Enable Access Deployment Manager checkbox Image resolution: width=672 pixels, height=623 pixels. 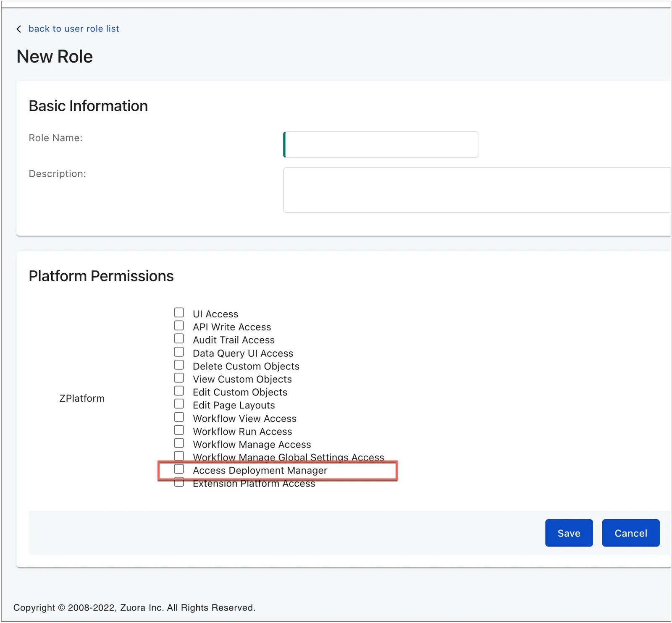click(179, 469)
